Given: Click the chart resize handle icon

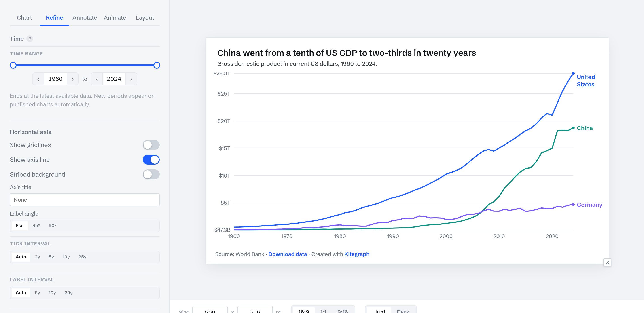Looking at the screenshot, I should [x=607, y=262].
